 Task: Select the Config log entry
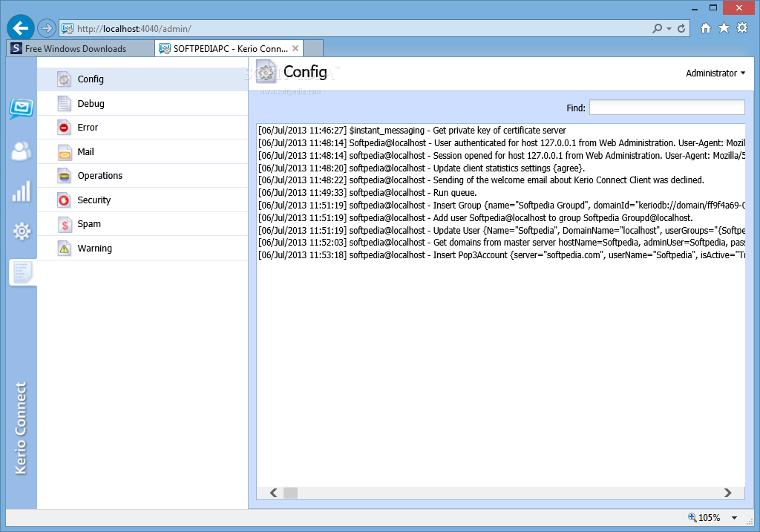[142, 79]
